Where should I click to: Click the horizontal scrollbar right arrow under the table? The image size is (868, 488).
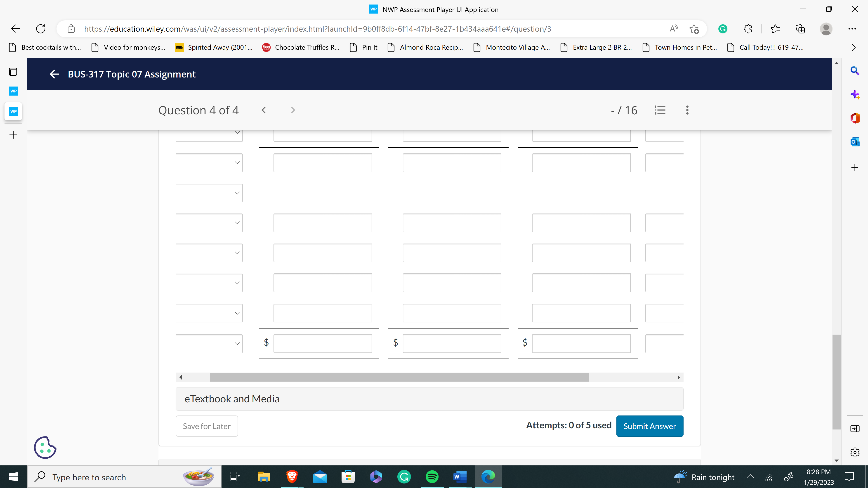coord(678,377)
